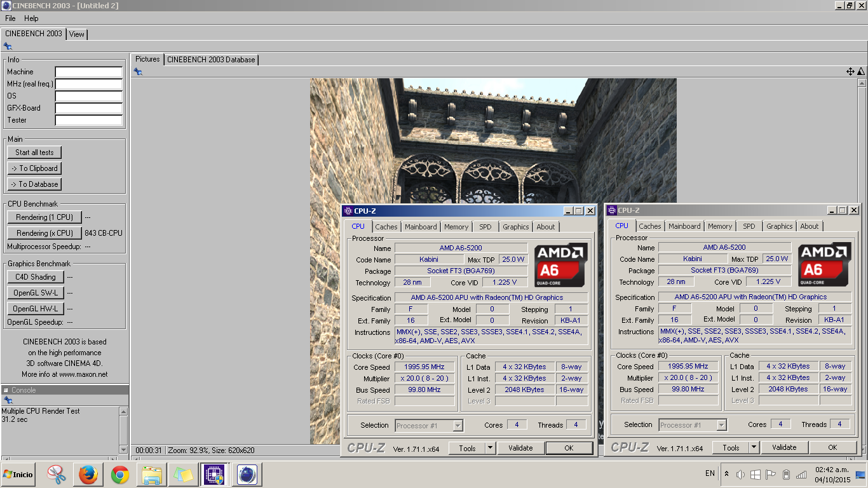Viewport: 868px width, 488px height.
Task: Open Windows Explorer folder icon in taskbar
Action: click(x=152, y=475)
